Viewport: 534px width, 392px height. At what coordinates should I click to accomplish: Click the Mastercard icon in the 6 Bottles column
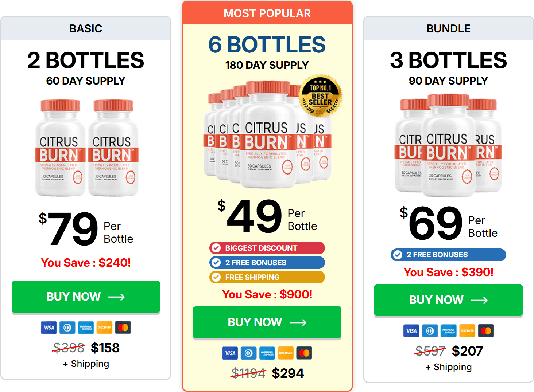(x=304, y=353)
